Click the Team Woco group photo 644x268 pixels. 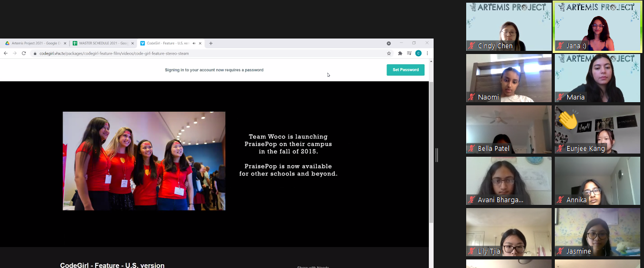coord(144,161)
